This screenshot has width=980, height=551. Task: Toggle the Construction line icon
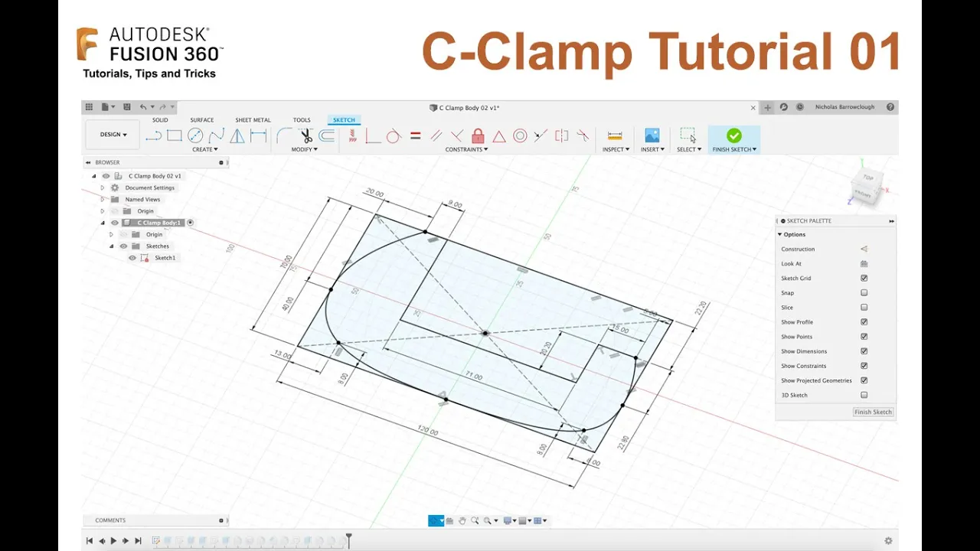tap(864, 249)
